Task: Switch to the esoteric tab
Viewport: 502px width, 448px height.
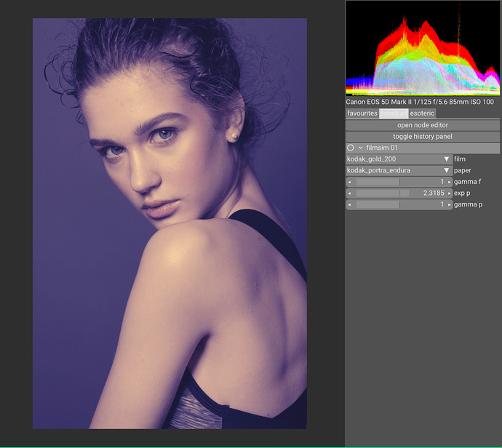Action: coord(423,113)
